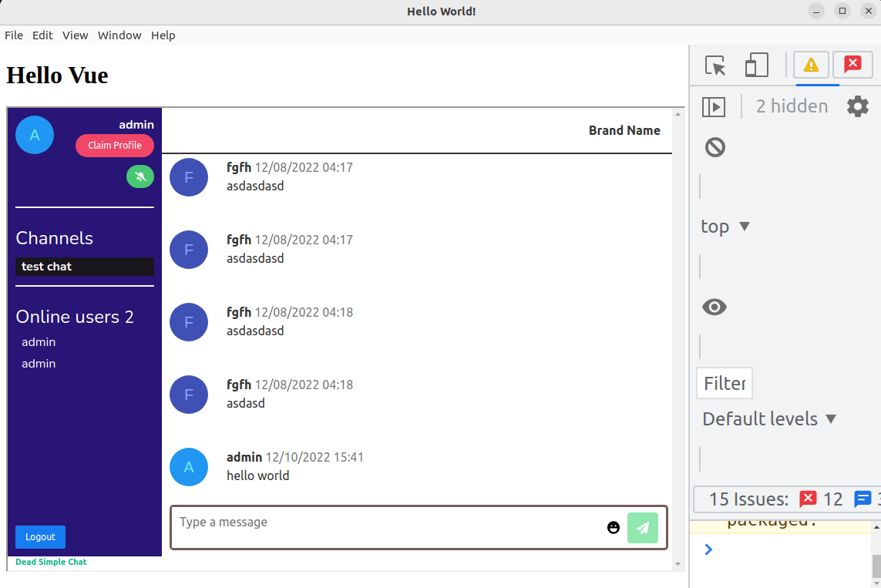This screenshot has width=881, height=588.
Task: Click the avatar of the hello world message
Action: (x=189, y=467)
